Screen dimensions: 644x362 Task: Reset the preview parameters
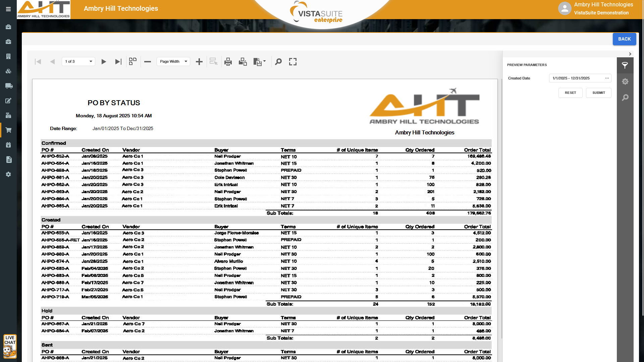570,93
